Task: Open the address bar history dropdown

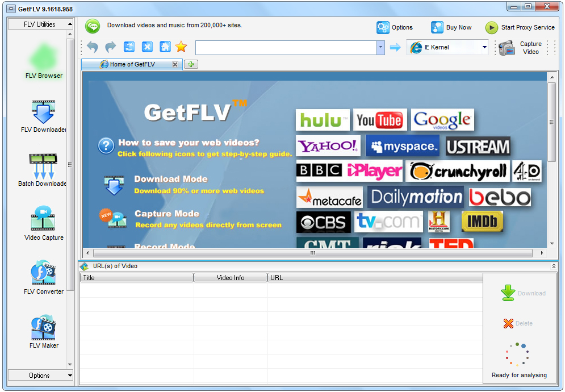Action: click(x=380, y=47)
